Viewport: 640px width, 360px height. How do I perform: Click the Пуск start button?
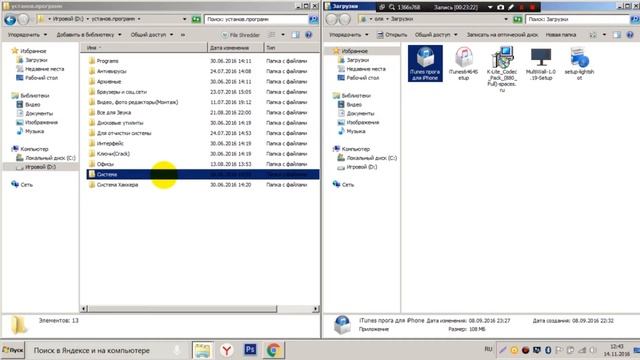click(x=13, y=350)
